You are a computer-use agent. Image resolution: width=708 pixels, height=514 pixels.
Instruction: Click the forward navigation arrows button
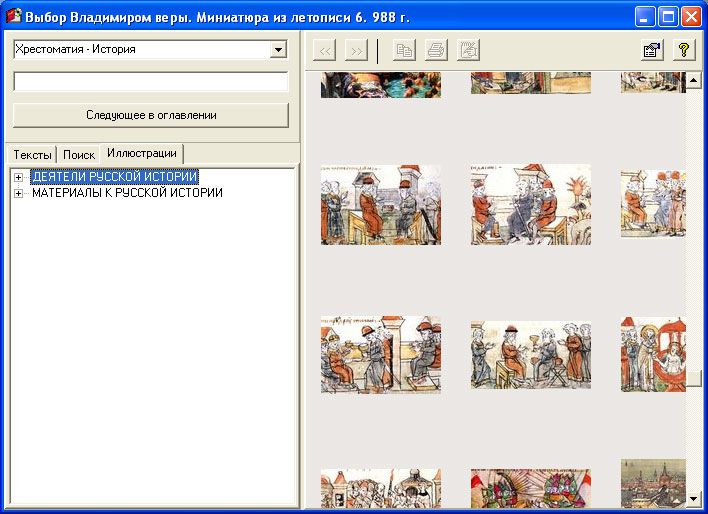coord(356,50)
